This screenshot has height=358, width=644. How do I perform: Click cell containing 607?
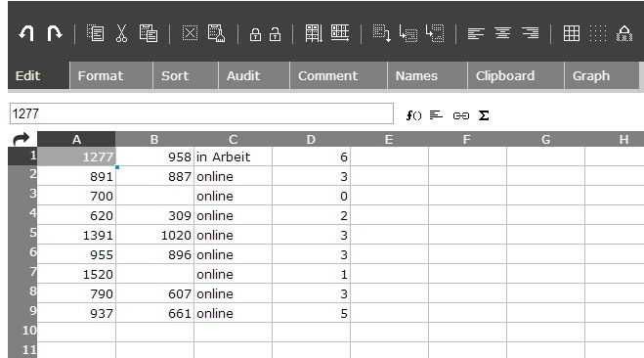click(x=154, y=293)
